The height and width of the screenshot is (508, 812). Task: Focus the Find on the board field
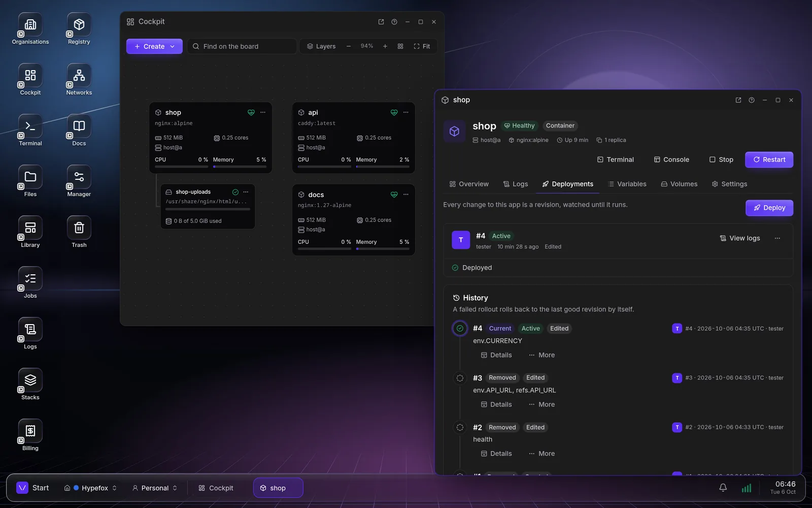coord(242,46)
